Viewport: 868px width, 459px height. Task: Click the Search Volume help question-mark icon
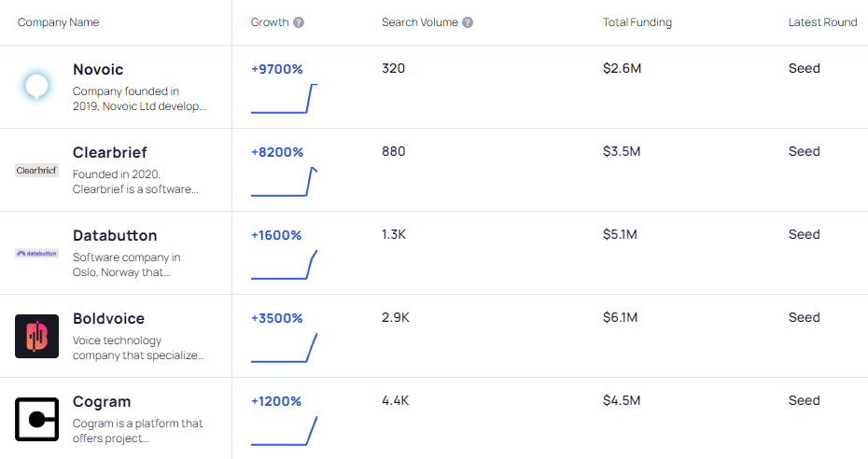(x=468, y=22)
